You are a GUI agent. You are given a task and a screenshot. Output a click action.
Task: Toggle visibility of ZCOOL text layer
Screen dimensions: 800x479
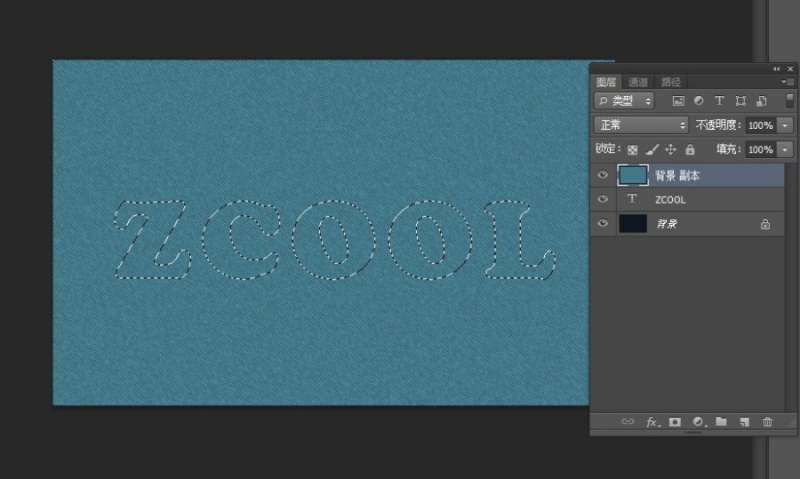602,199
